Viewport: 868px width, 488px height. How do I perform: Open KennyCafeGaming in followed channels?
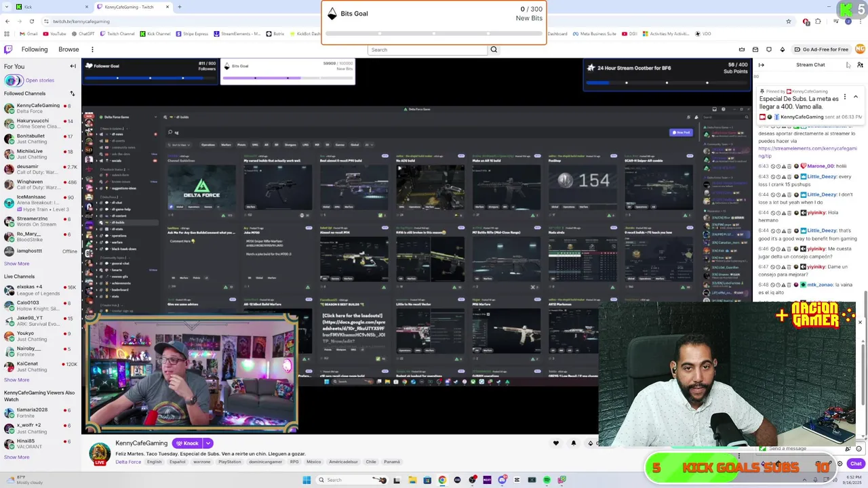click(x=41, y=108)
